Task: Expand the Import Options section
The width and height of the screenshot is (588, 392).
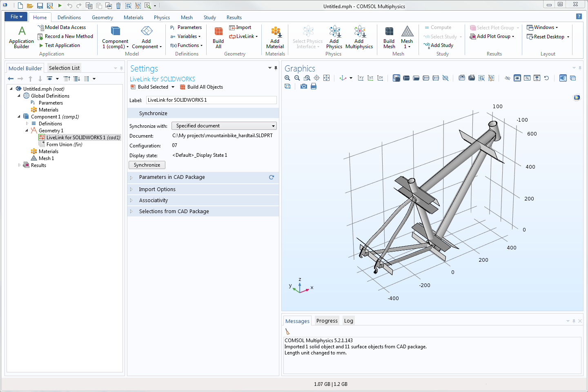Action: point(157,189)
